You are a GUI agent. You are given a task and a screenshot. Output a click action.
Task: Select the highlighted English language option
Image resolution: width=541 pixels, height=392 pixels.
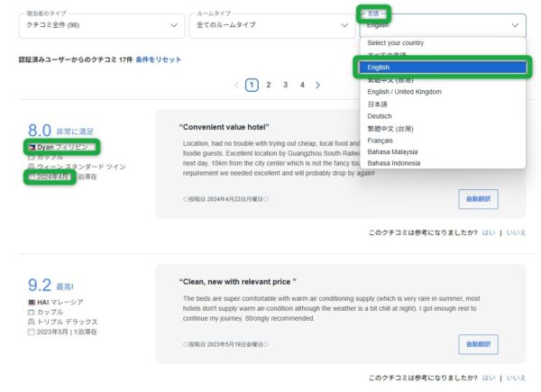coord(442,67)
